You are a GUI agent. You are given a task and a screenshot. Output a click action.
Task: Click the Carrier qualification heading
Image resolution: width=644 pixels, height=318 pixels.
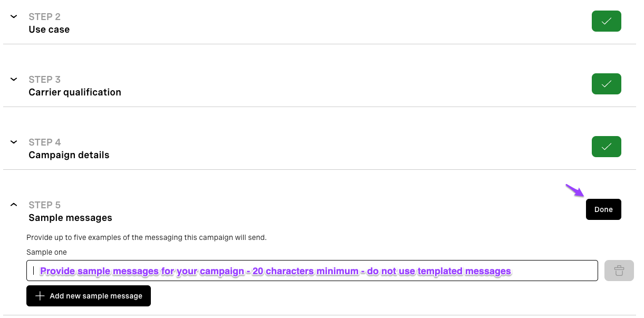pyautogui.click(x=75, y=92)
